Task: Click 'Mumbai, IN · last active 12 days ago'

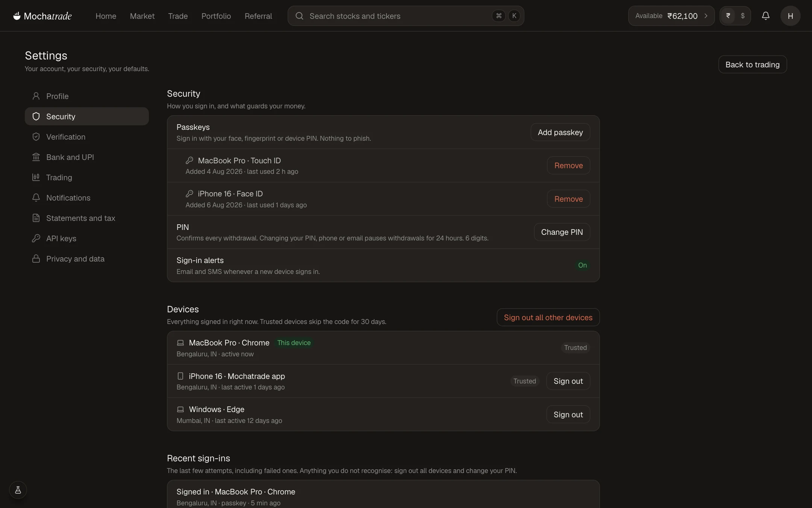Action: pos(229,421)
